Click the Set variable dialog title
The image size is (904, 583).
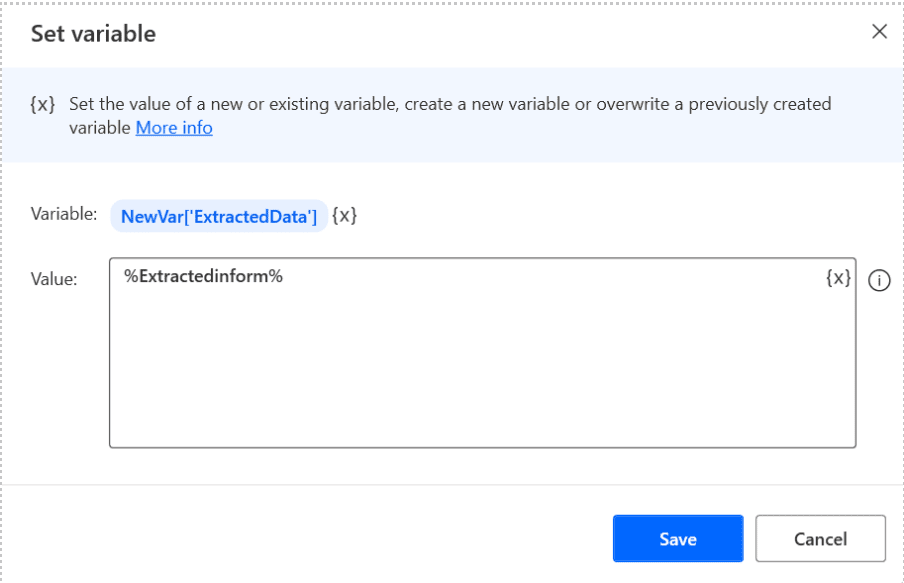click(93, 33)
